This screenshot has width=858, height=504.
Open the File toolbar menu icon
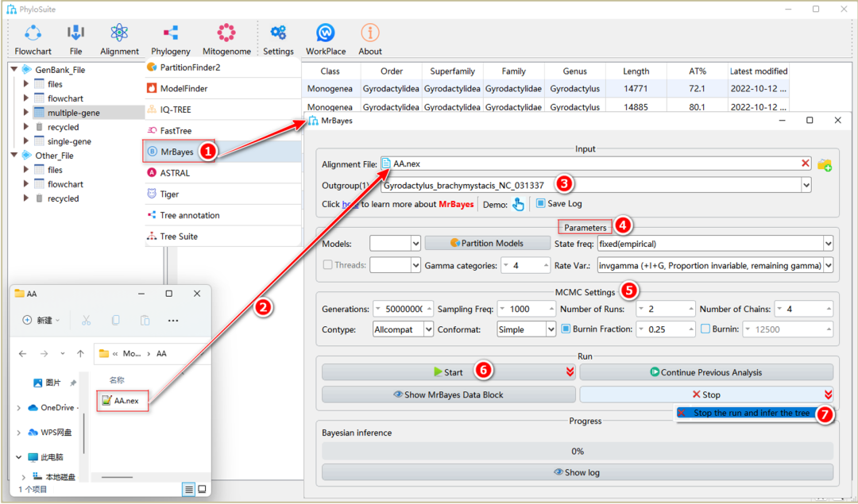coord(75,33)
